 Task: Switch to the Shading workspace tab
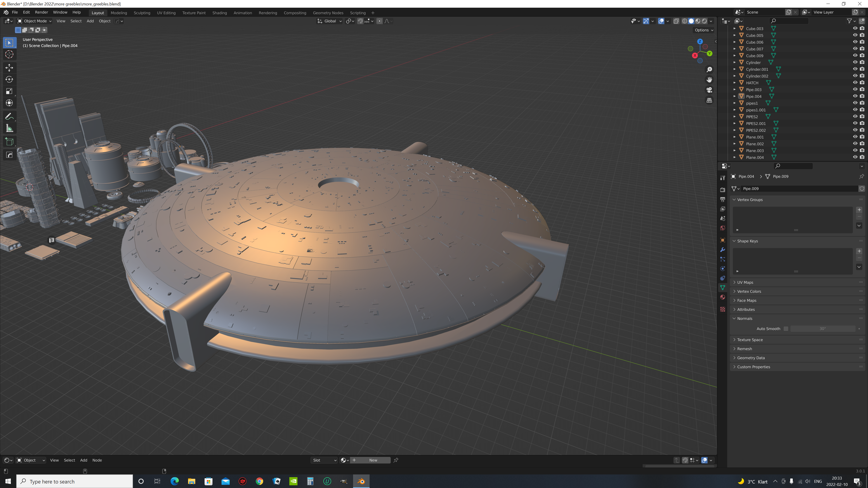tap(219, 13)
